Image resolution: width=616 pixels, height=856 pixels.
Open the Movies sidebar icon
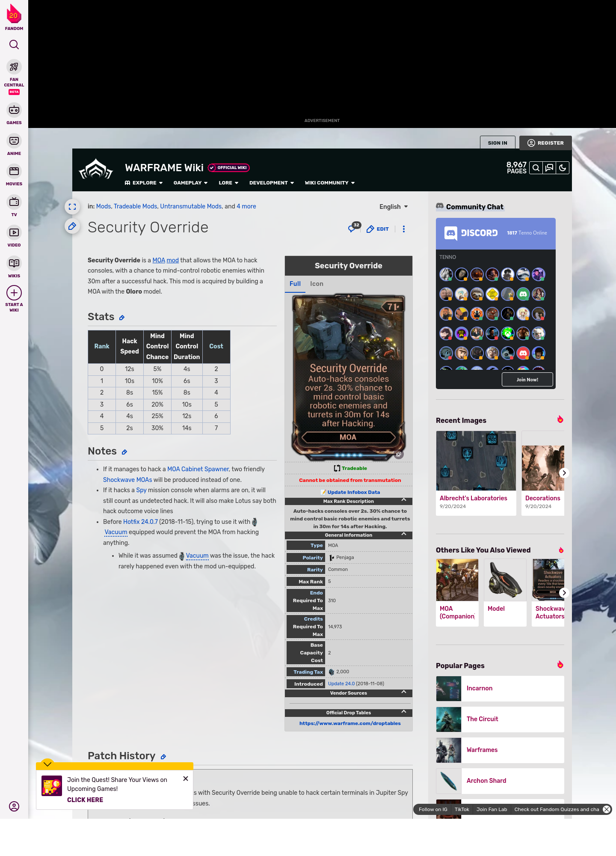[14, 171]
